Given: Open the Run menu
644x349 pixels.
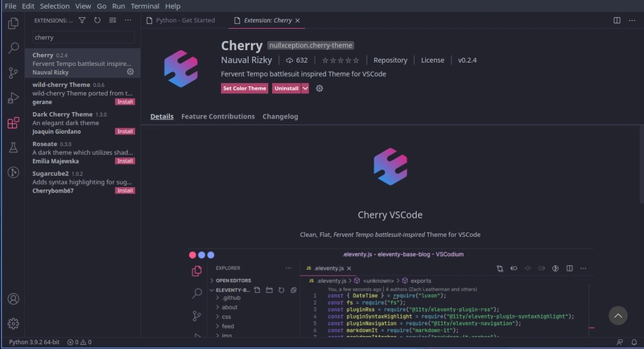Looking at the screenshot, I should pos(118,6).
